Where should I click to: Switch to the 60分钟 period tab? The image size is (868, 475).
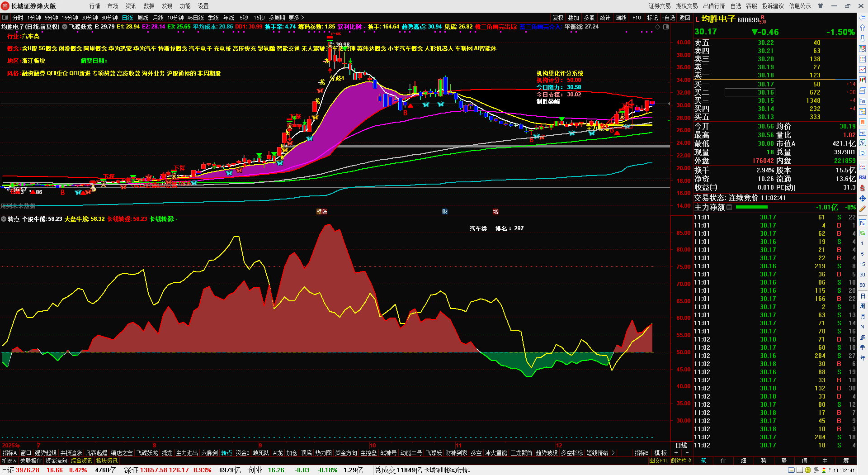(109, 18)
